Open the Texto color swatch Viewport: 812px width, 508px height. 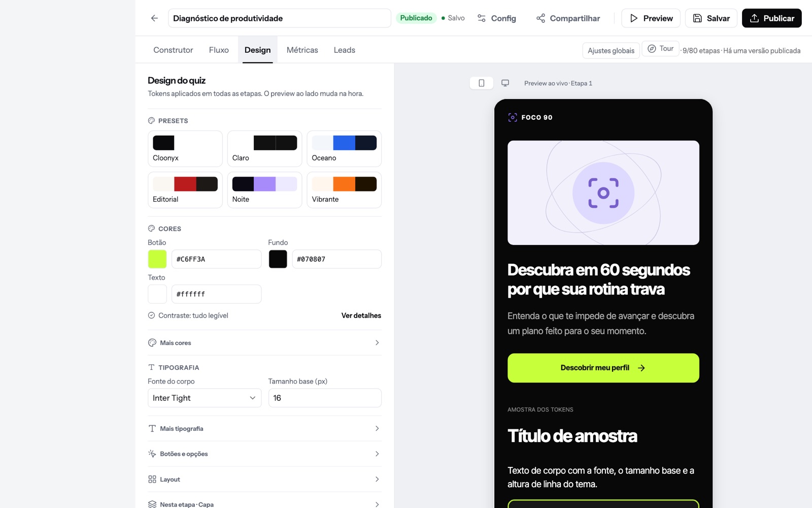tap(157, 294)
